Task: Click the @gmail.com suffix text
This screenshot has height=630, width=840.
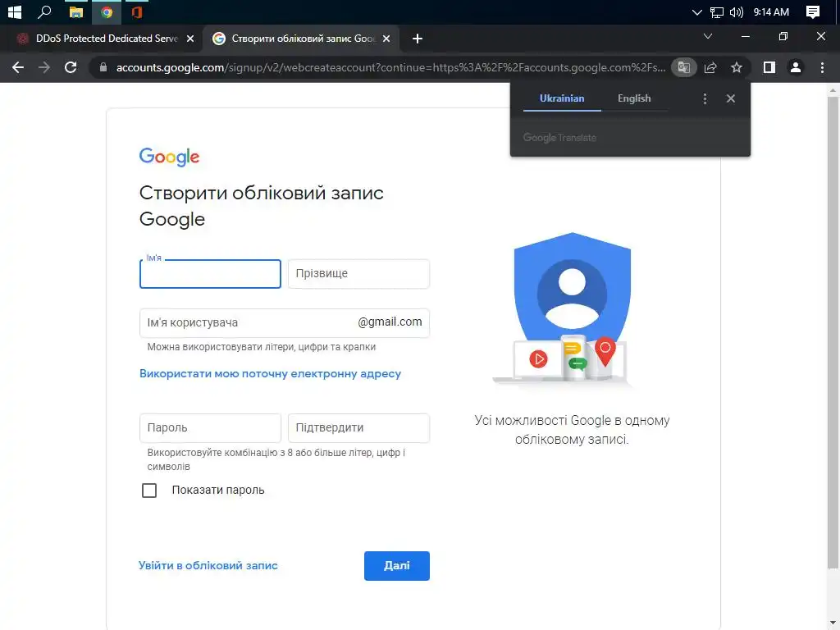Action: click(390, 322)
